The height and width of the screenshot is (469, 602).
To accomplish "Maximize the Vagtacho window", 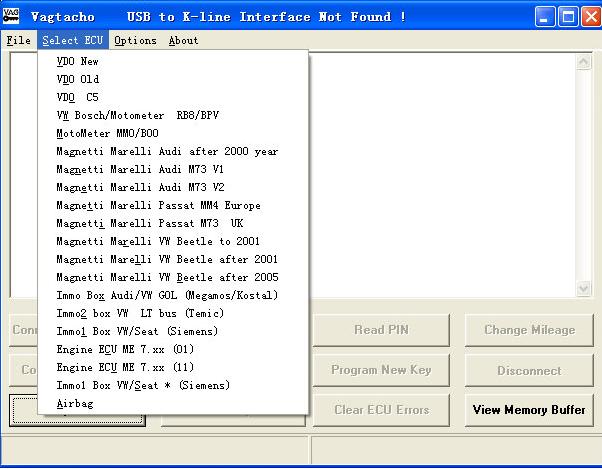I will point(568,17).
